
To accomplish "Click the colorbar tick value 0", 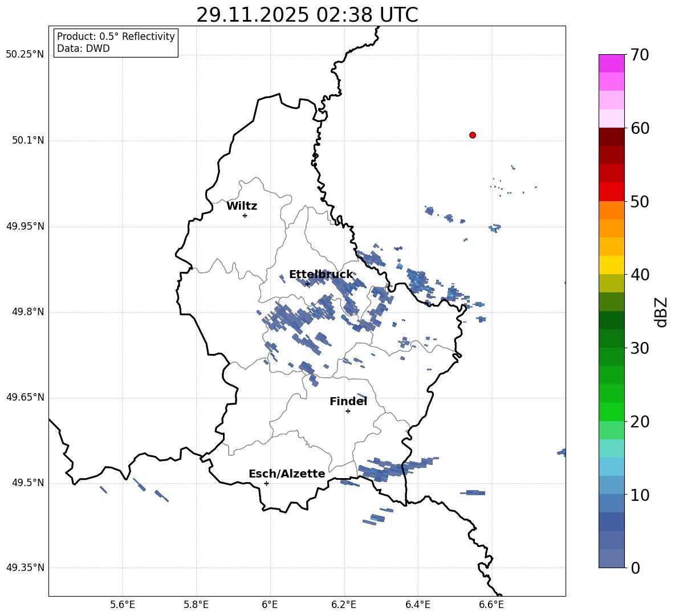I will pos(636,568).
